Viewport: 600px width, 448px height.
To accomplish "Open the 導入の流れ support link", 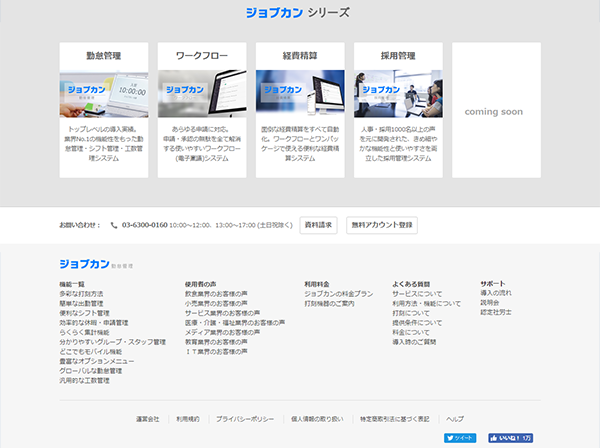I will click(x=496, y=293).
